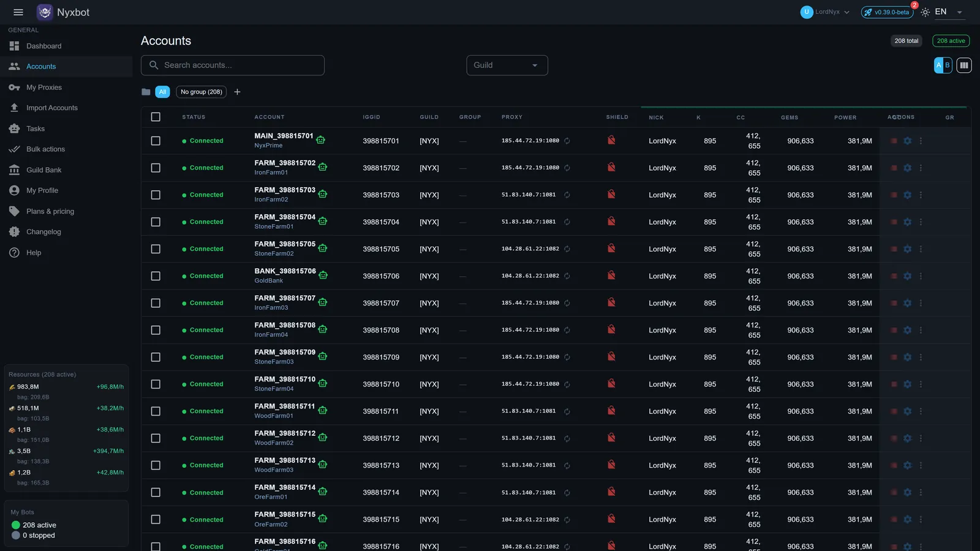Open settings gear for FARM_398815709 row
This screenshot has width=980, height=551.
pos(908,357)
